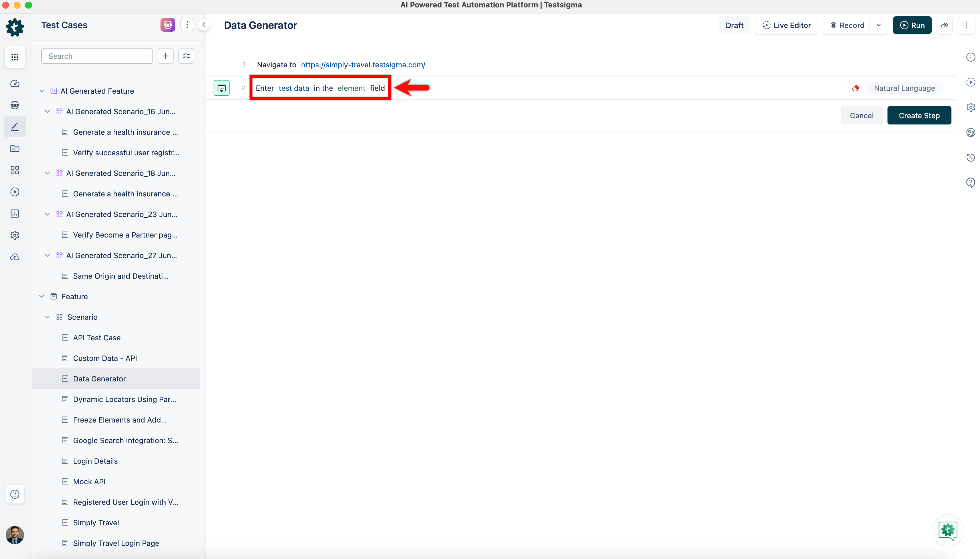Open Simply Travel Login Page test case
The height and width of the screenshot is (559, 980).
point(116,543)
